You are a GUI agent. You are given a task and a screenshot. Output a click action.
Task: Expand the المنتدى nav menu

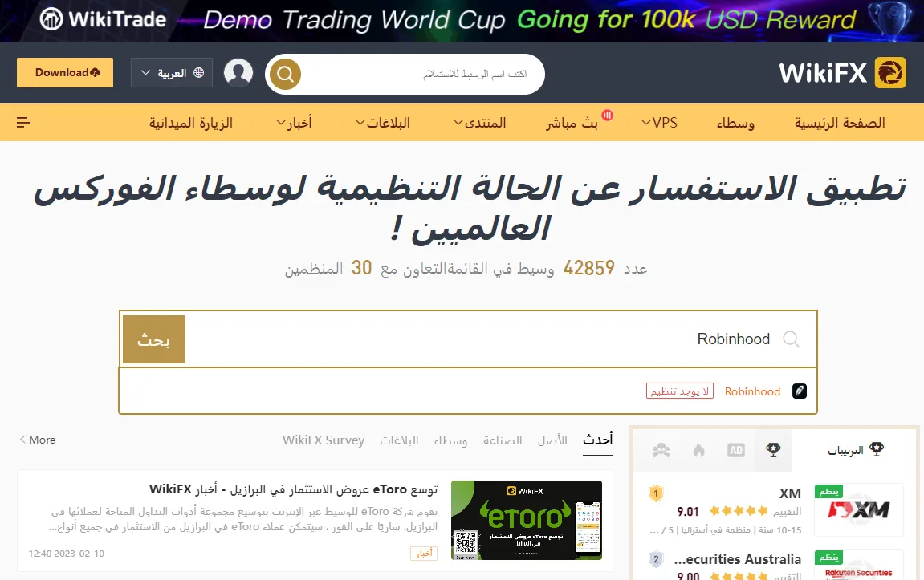(480, 123)
